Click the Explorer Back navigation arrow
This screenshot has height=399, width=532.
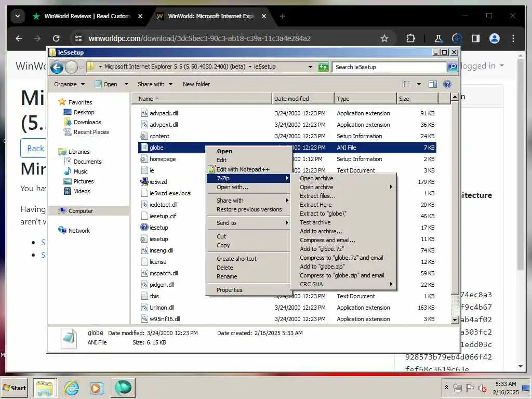click(57, 67)
